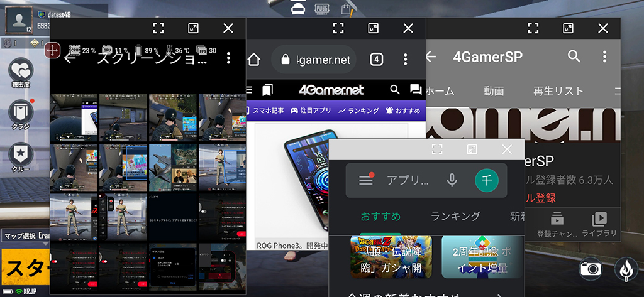
Task: Click the FPS 30 overlay readout
Action: 206,50
